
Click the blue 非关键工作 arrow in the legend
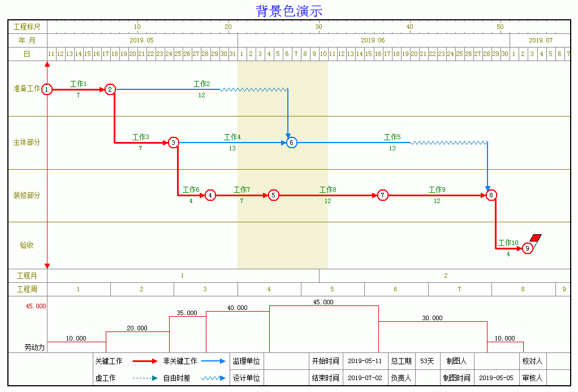click(x=213, y=361)
